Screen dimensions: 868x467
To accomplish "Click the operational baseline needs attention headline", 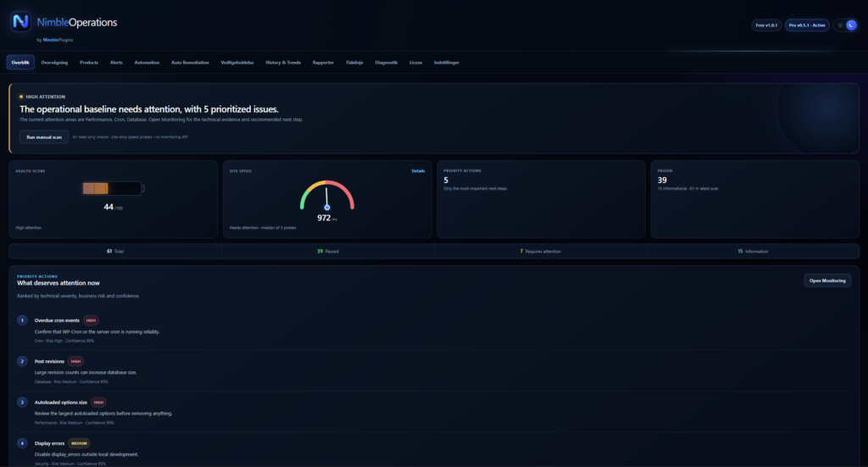I will pyautogui.click(x=149, y=109).
